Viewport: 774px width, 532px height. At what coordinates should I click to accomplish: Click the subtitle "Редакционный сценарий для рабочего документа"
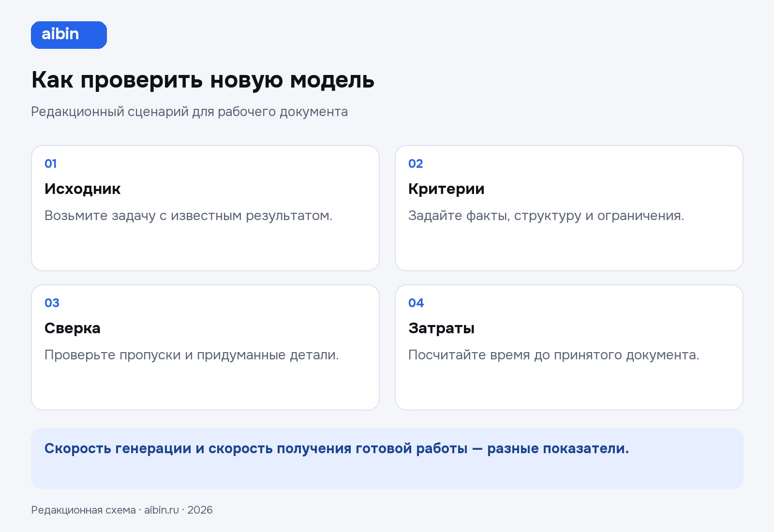point(189,112)
